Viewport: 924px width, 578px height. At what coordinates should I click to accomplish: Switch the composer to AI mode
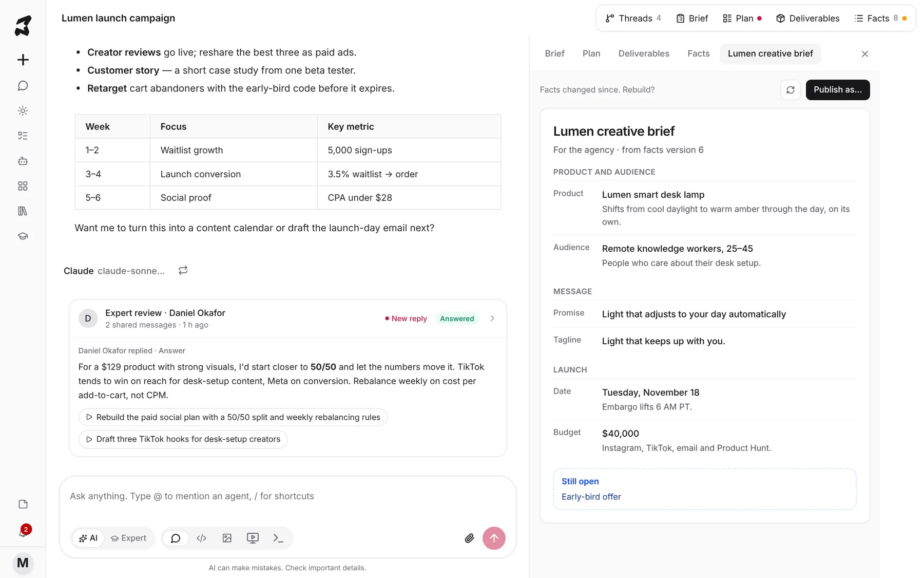click(88, 538)
